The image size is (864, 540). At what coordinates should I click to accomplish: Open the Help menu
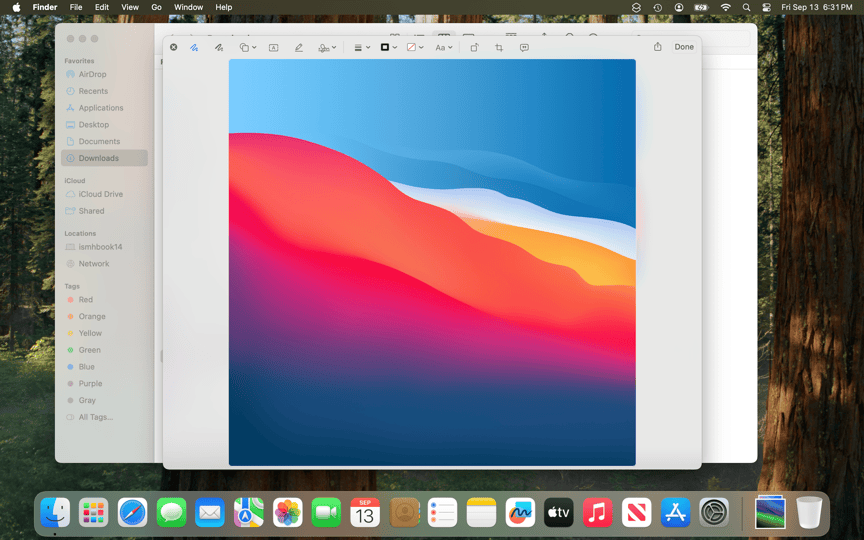coord(224,7)
